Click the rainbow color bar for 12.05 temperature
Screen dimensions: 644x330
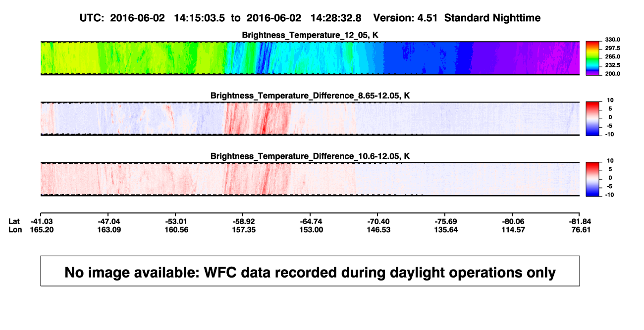tap(593, 58)
